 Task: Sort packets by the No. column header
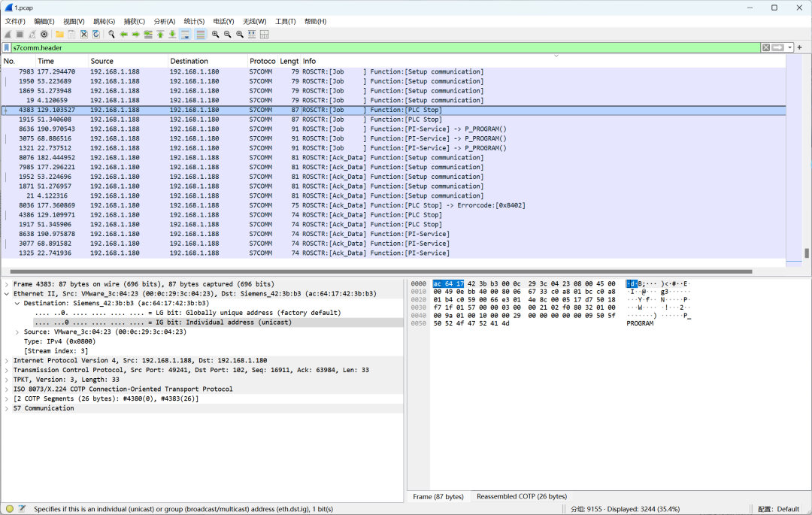coord(18,61)
